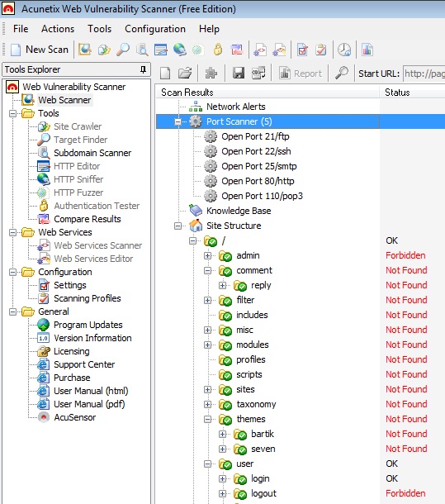Collapse the Configuration folder in Tools Explorer

tap(13, 273)
